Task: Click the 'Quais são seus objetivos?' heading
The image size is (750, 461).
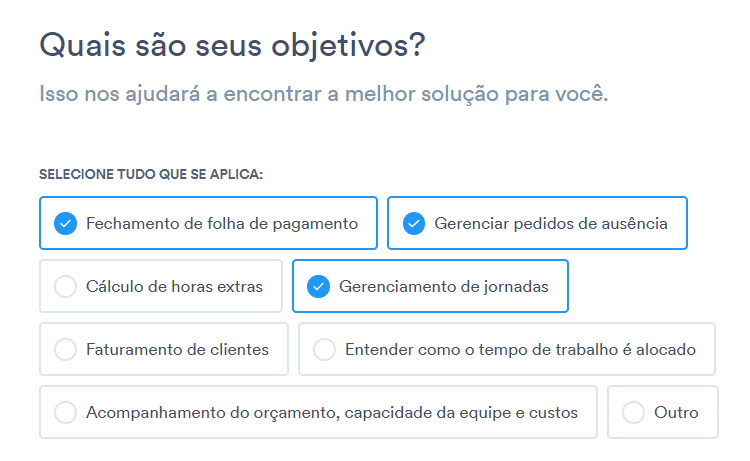Action: pyautogui.click(x=232, y=46)
